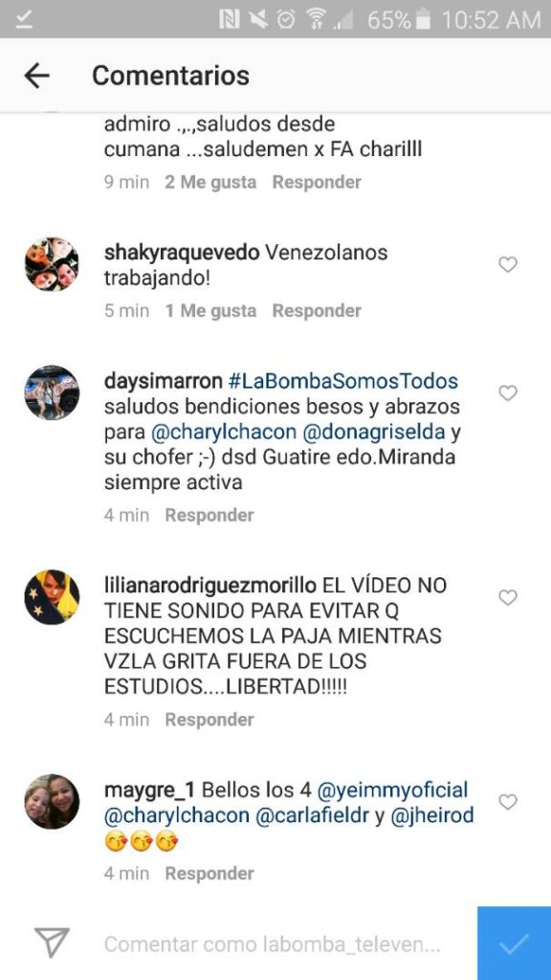
Task: View likes '2 Me gusta' on top comment
Action: tap(210, 182)
